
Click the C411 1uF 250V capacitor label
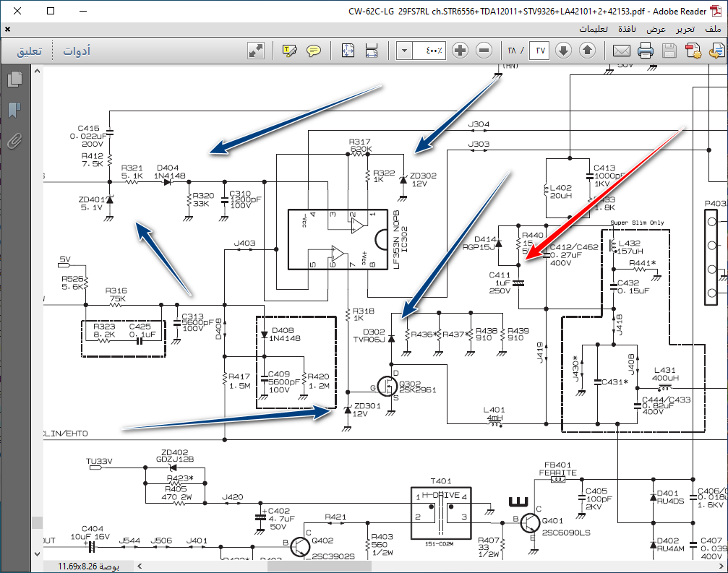pyautogui.click(x=500, y=283)
